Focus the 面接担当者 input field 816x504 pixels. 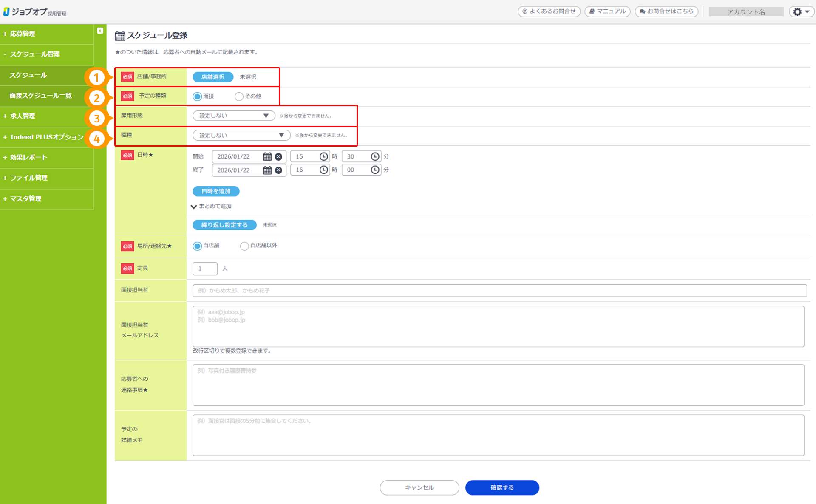[499, 291]
